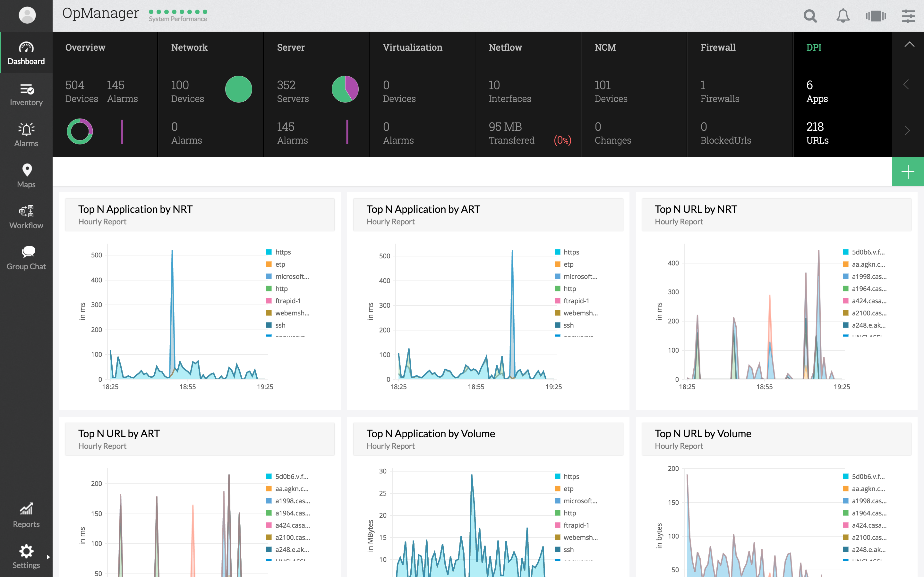
Task: Click the green add widget plus button
Action: 908,172
